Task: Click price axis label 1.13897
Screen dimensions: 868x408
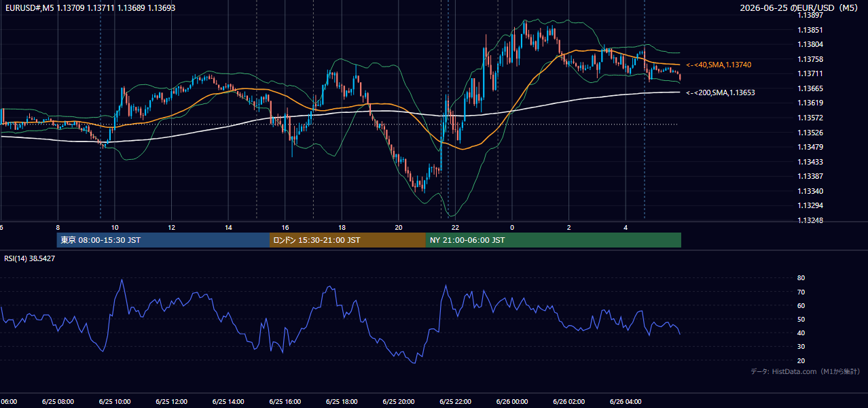Action: pyautogui.click(x=810, y=15)
